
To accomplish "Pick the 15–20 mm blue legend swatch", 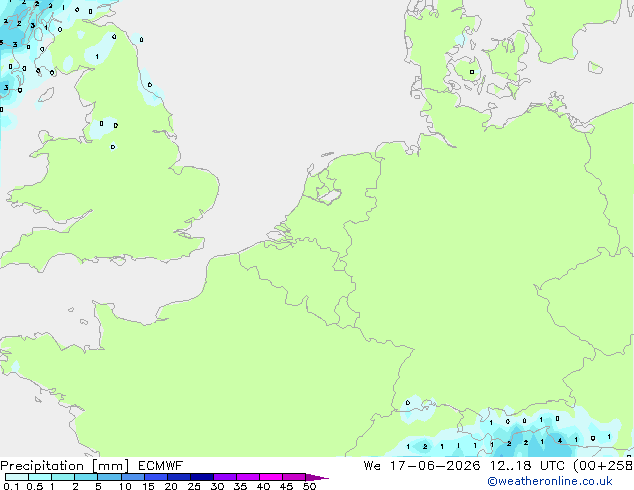I will point(156,477).
